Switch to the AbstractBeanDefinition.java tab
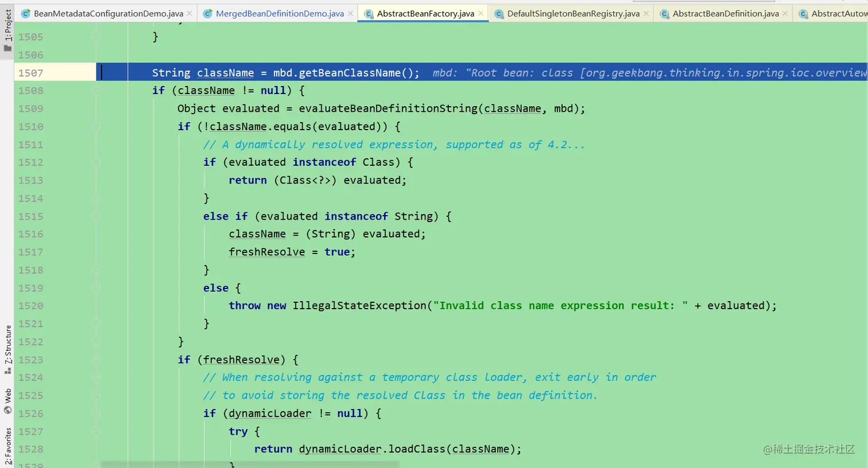The image size is (868, 468). [723, 13]
